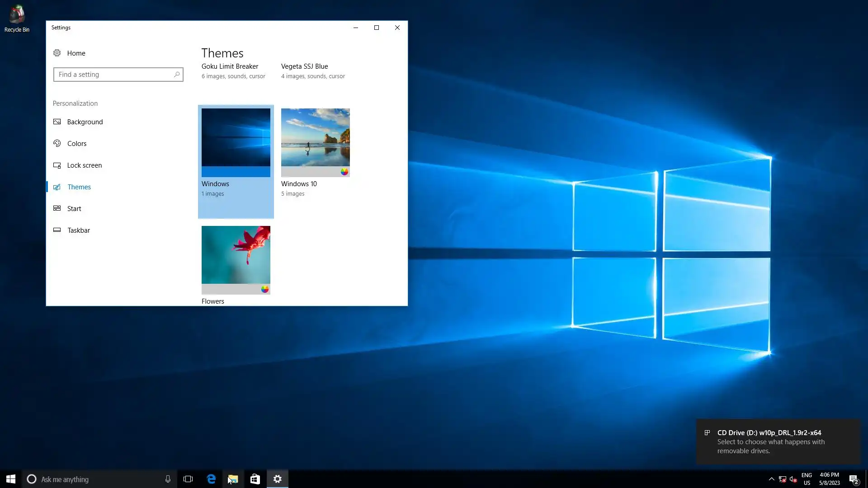Open the Background settings page
Screen dimensions: 868x488
pos(85,122)
